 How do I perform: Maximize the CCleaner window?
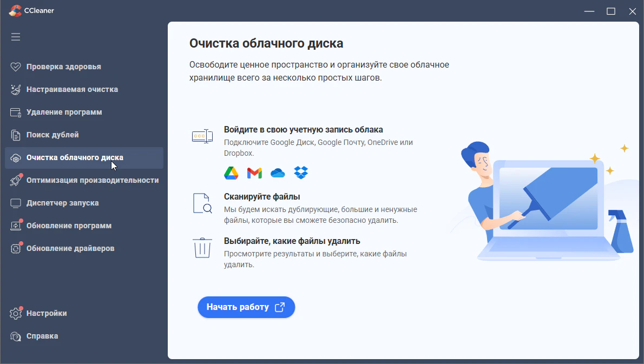click(x=611, y=11)
